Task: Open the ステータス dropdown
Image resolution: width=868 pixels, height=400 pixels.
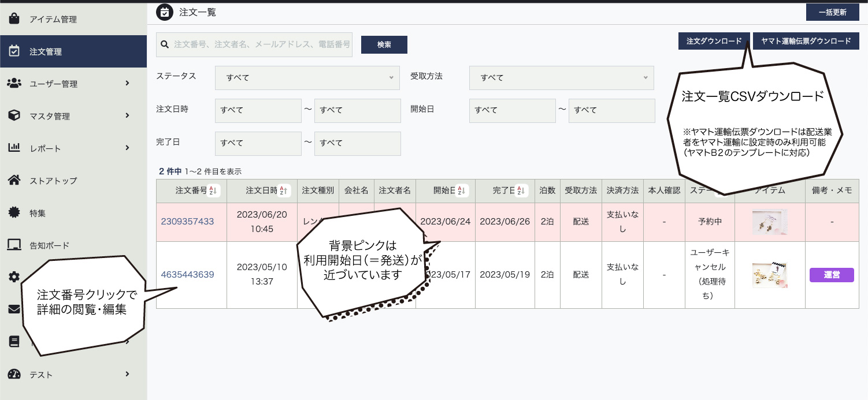Action: [x=307, y=78]
